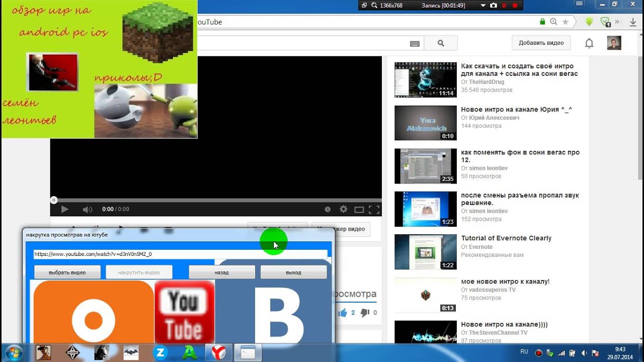Viewport: 644px width, 362px height.
Task: Click the URL field in накрутка window
Action: click(180, 254)
